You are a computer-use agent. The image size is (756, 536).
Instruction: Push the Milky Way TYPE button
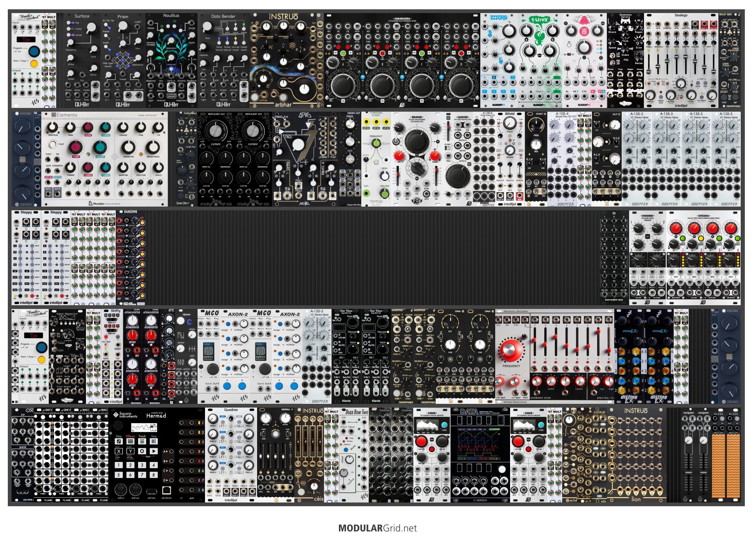tap(724, 97)
